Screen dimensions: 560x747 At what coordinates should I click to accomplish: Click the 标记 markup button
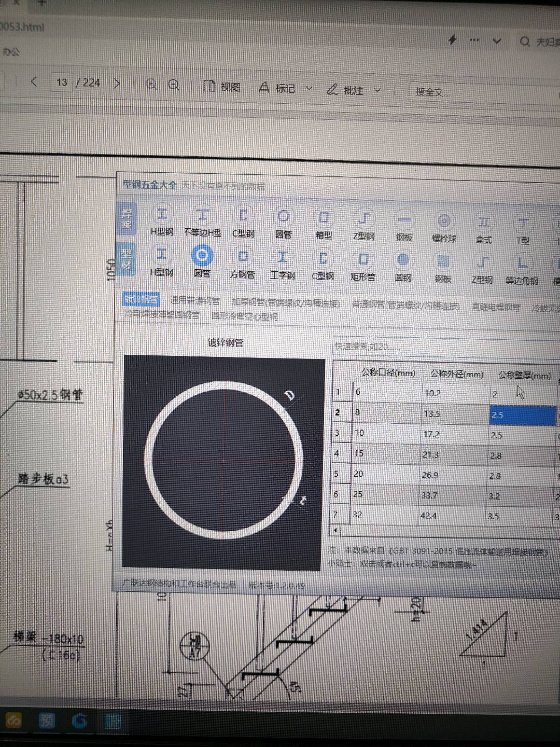click(277, 88)
